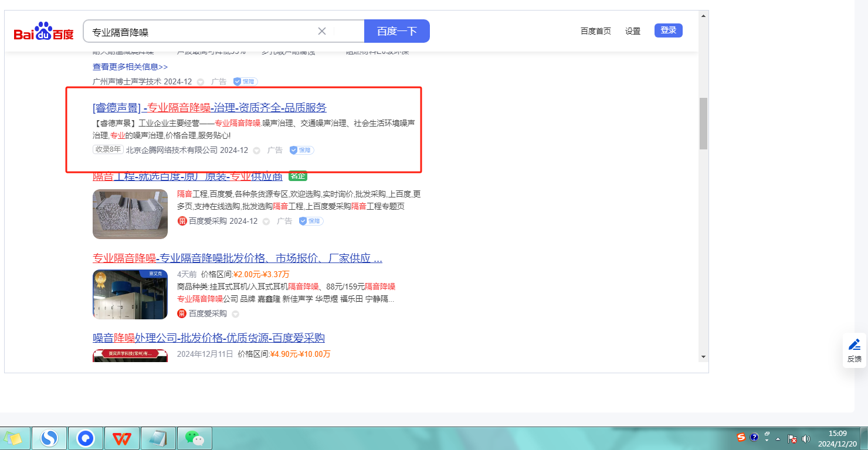868x450 pixels.
Task: Click the 百度一下 search button
Action: click(396, 31)
